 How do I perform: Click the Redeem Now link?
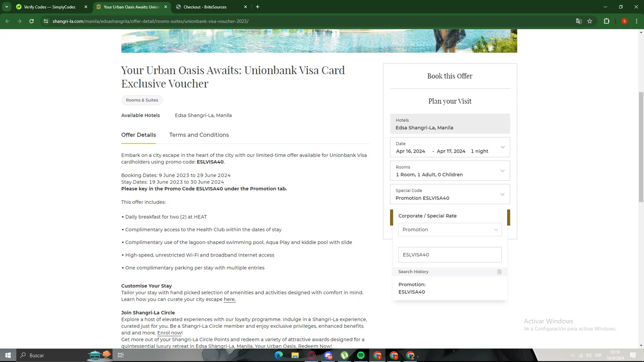click(x=315, y=346)
